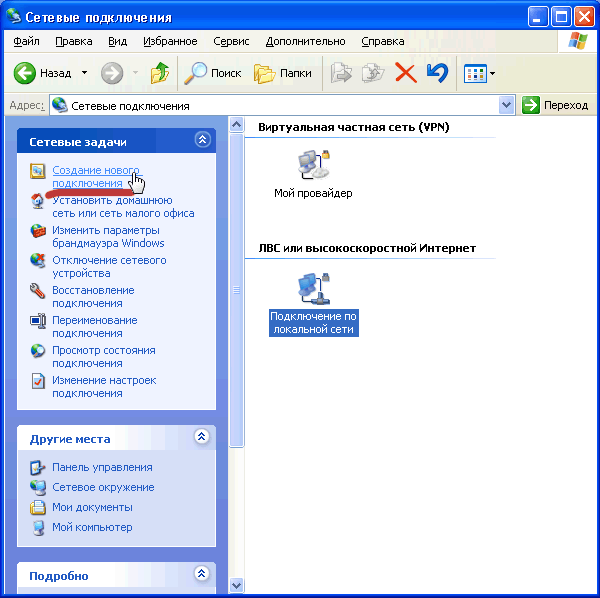Click Переименование подключения link
The image size is (600, 598).
95,326
